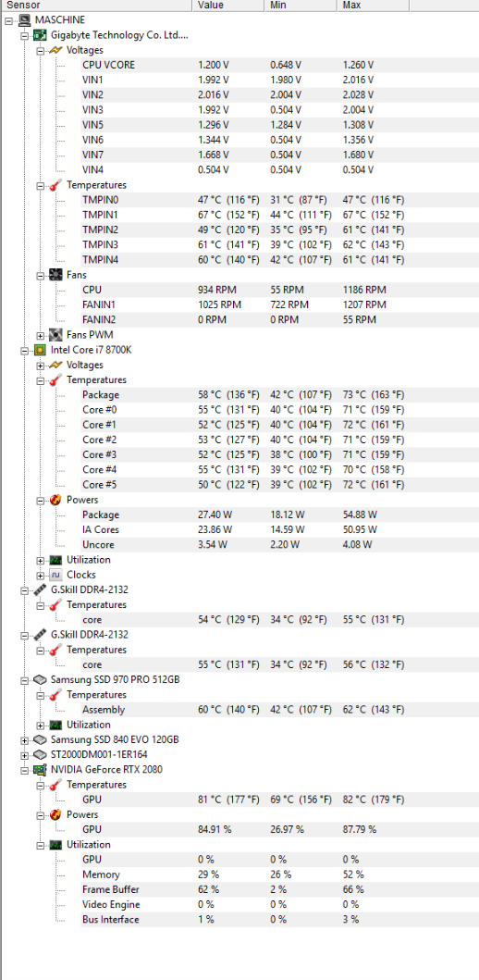Click the Samsung SSD 970 PRO drive icon
This screenshot has width=479, height=980.
pos(40,679)
